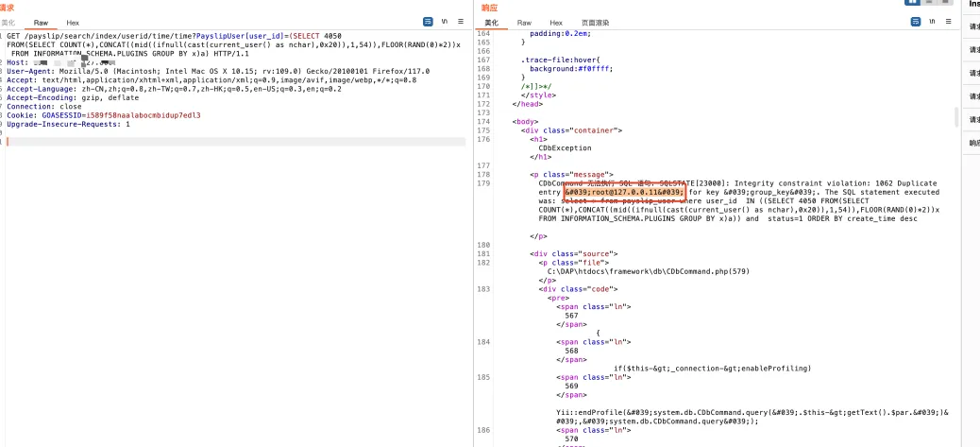The width and height of the screenshot is (980, 447).
Task: Select the response pane 美化 tab
Action: [491, 23]
